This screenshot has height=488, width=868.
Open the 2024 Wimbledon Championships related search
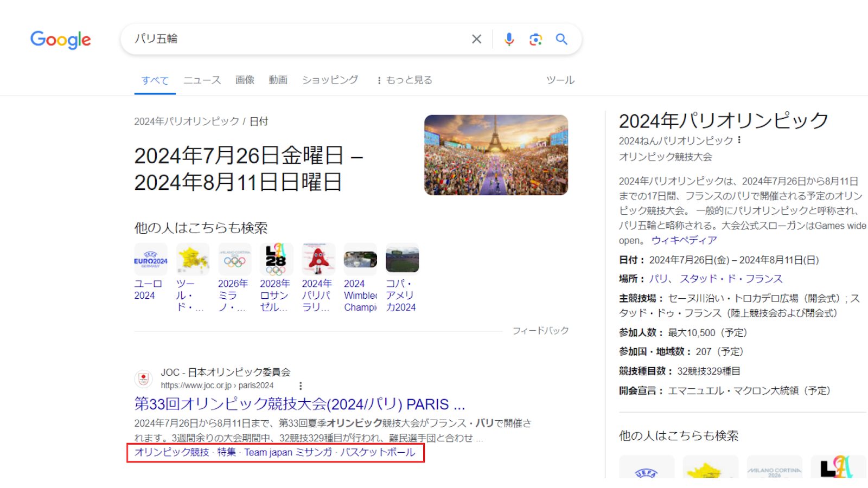click(x=360, y=278)
